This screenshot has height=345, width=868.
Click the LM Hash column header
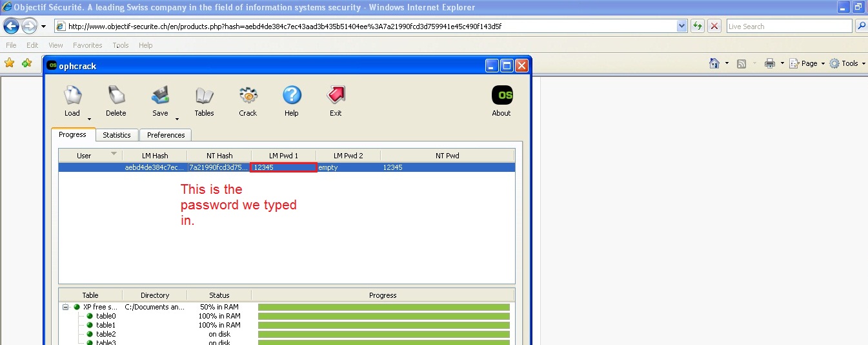(155, 155)
